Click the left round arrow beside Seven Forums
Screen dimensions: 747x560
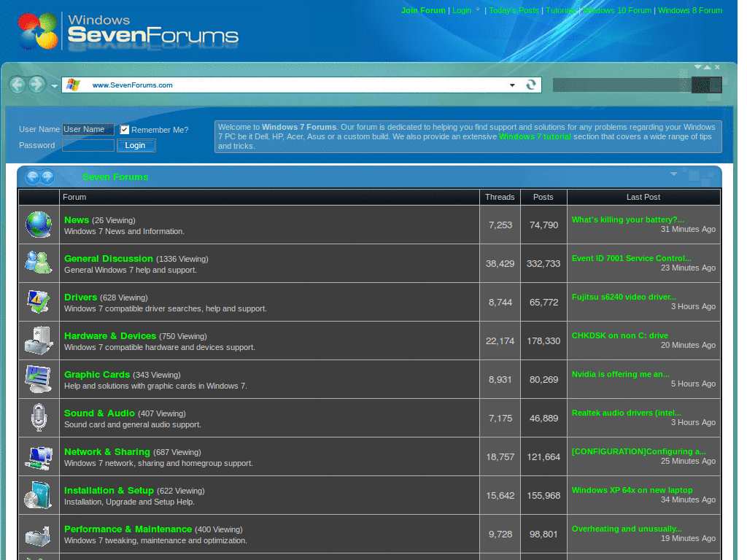32,177
